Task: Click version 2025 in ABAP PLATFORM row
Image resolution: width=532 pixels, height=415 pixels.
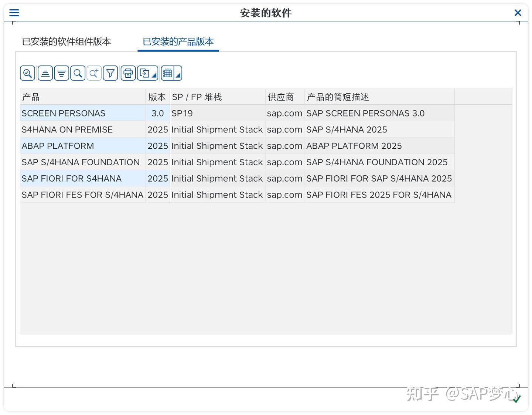Action: (x=157, y=146)
